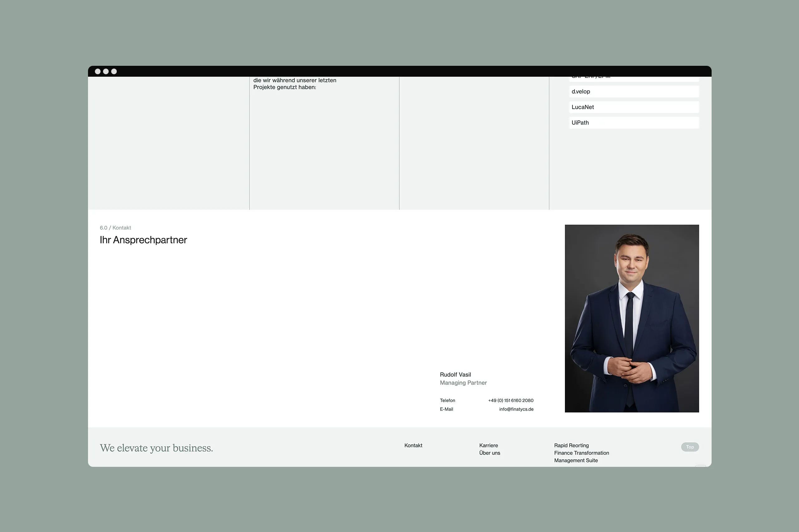Click the Top scroll button
This screenshot has width=799, height=532.
click(x=690, y=447)
